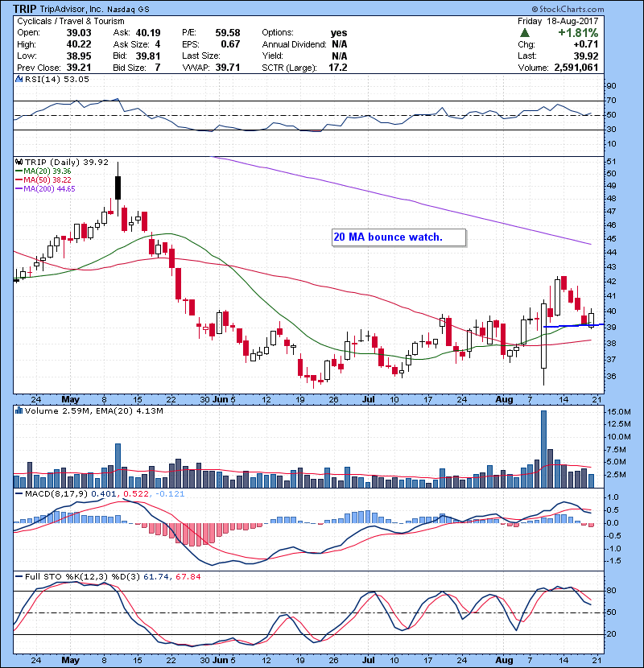
Task: Click the Options value yes
Action: tap(339, 33)
